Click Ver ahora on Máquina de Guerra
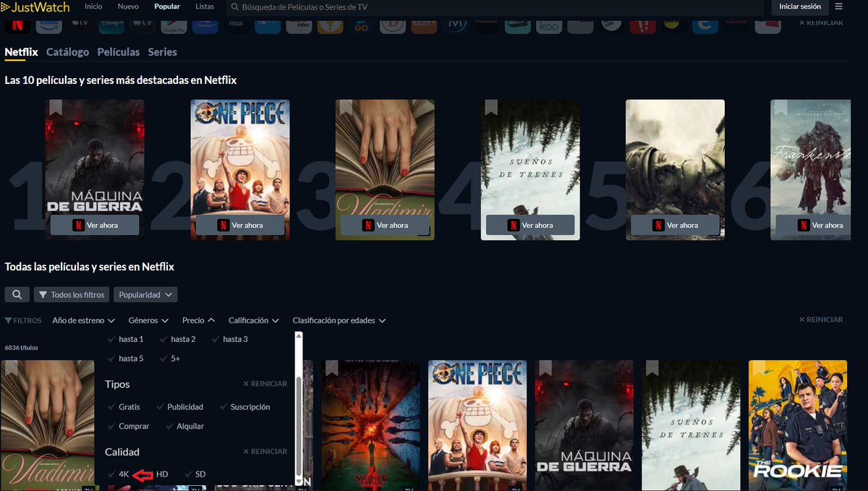Viewport: 868px width, 491px height. [x=95, y=225]
